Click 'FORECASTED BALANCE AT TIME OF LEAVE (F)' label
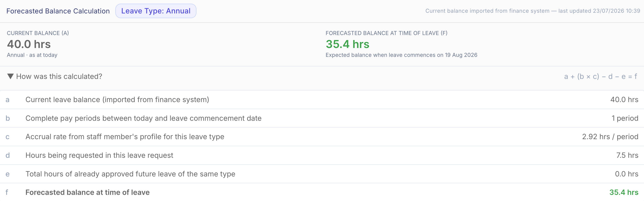644x201 pixels. point(386,33)
